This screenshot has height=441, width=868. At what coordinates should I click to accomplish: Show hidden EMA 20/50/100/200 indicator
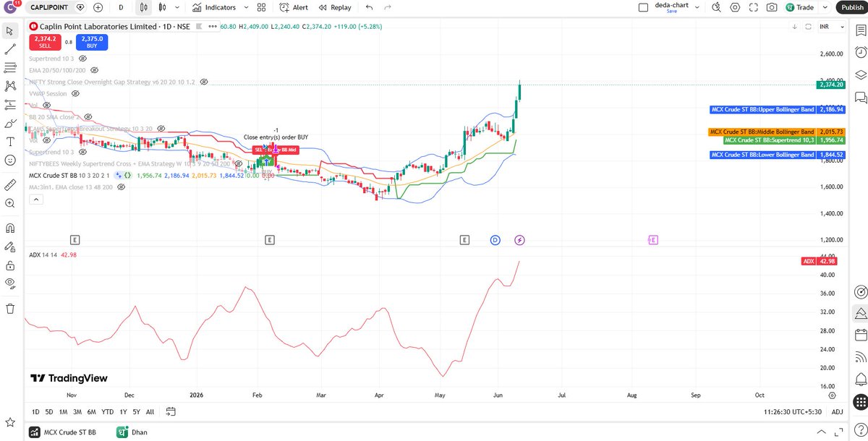(x=95, y=70)
